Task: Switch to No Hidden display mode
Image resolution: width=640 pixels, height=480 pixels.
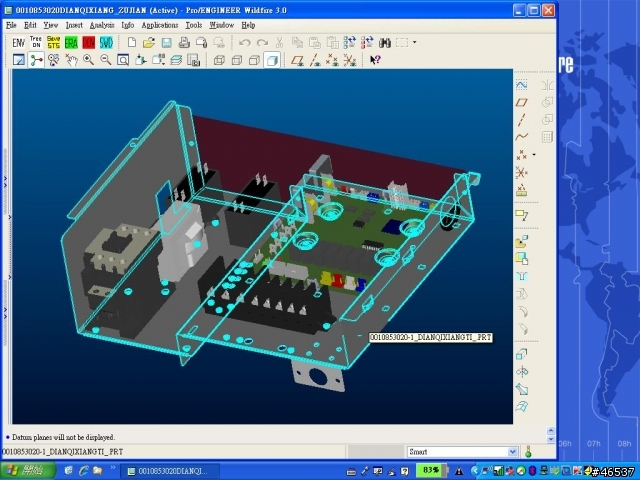Action: 254,60
